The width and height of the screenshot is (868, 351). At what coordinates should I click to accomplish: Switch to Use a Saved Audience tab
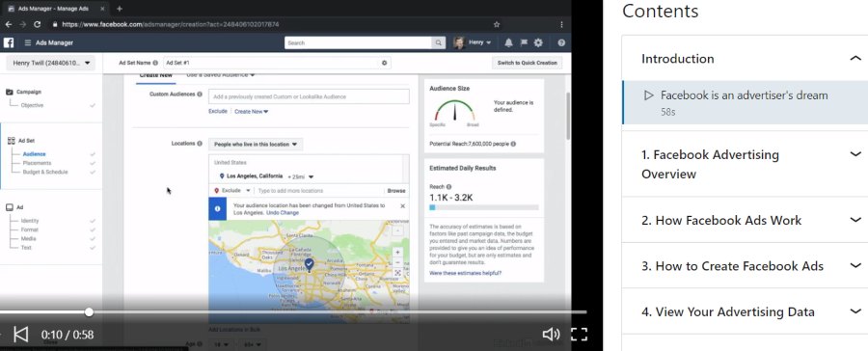(x=220, y=75)
